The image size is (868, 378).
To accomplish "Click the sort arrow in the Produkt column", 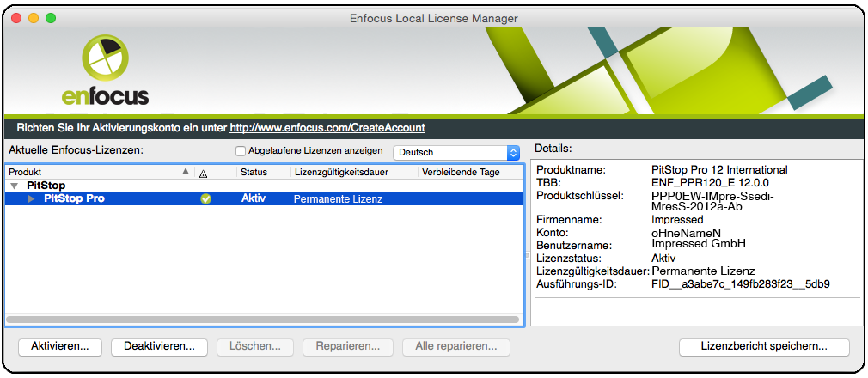I will (x=186, y=172).
